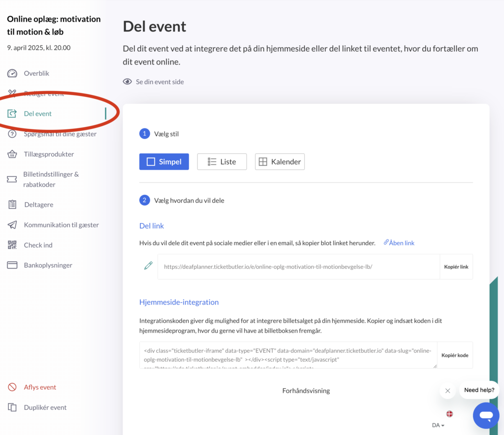Viewport: 504px width, 435px height.
Task: Click the Se din event side link
Action: pyautogui.click(x=159, y=82)
